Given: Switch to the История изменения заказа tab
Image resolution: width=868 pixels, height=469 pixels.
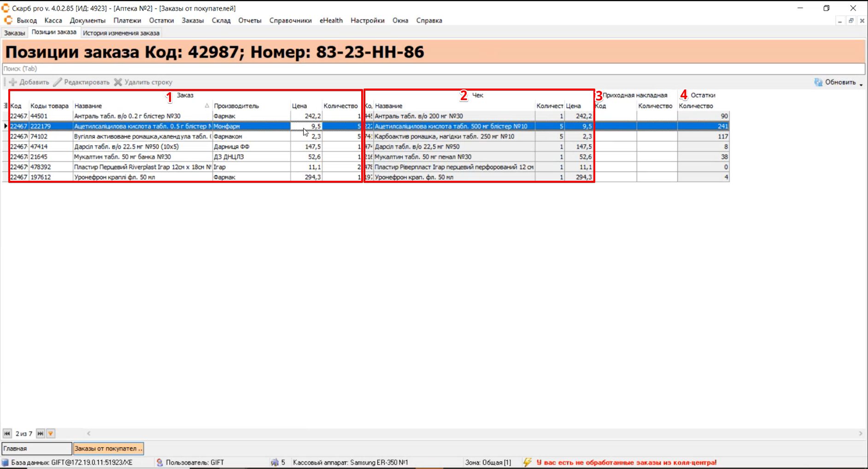Looking at the screenshot, I should click(x=121, y=33).
